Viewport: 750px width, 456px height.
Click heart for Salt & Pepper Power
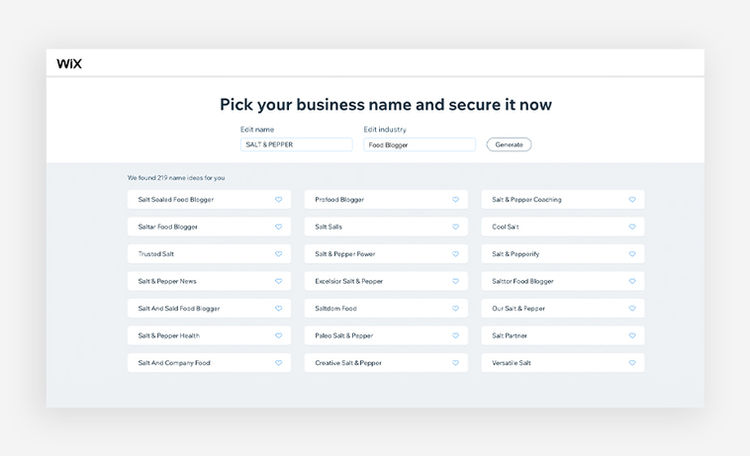[455, 254]
